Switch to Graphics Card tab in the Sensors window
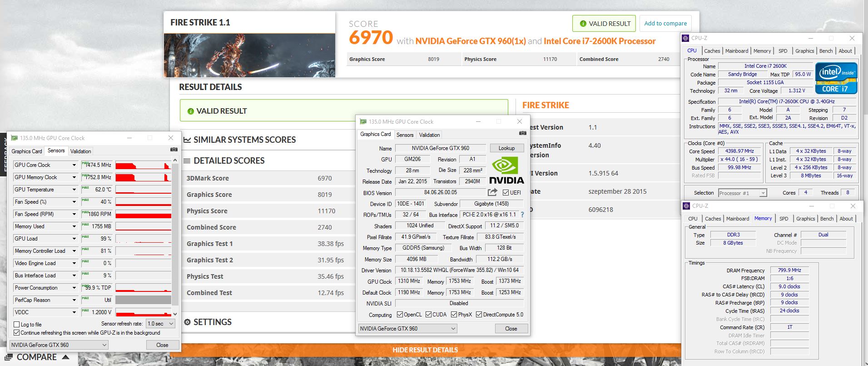The width and height of the screenshot is (868, 366). 27,151
